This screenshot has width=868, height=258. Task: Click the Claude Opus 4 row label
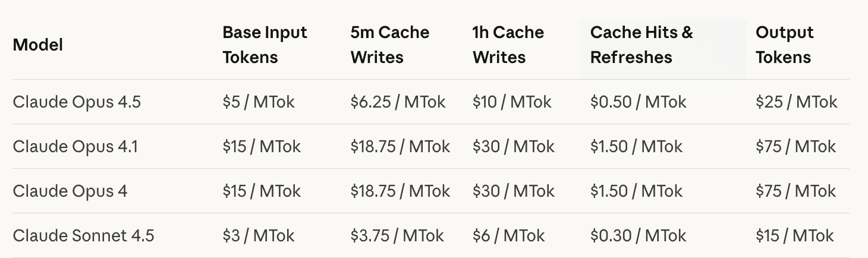click(x=70, y=191)
